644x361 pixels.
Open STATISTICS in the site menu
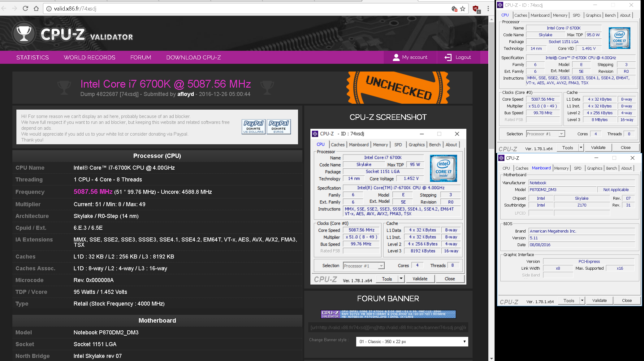(32, 57)
